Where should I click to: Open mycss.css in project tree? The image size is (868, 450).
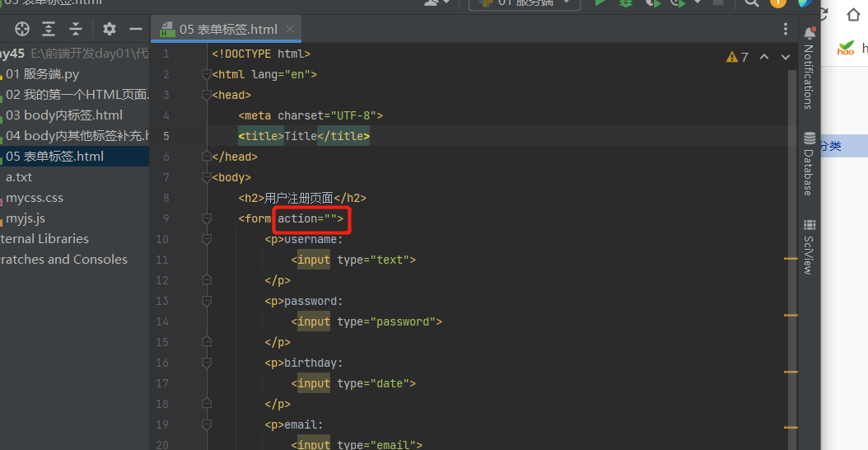tap(35, 198)
